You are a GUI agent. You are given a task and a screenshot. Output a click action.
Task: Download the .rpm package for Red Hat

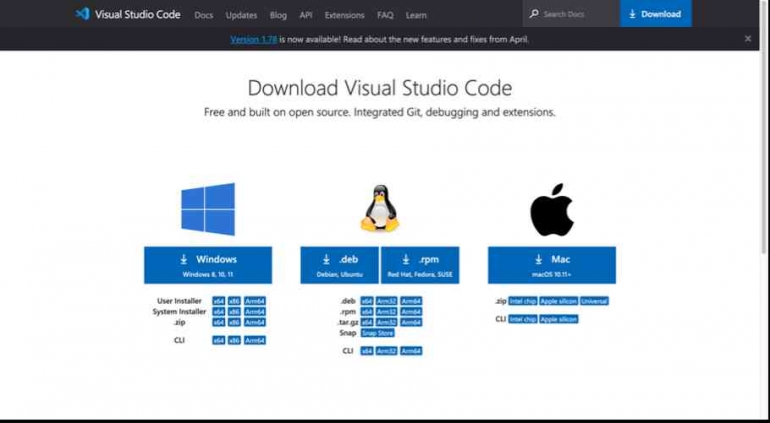pos(420,264)
